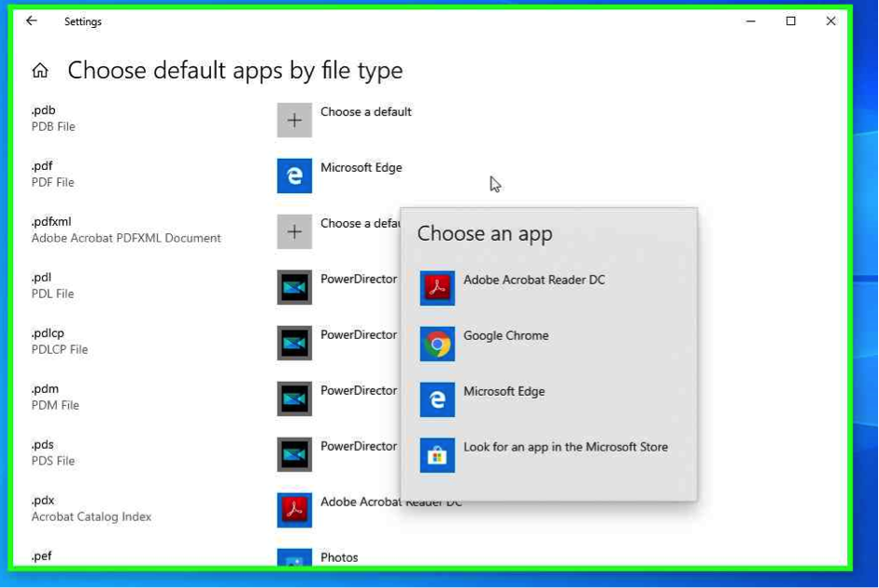Click the PowerDirector icon for .pdl

(294, 287)
